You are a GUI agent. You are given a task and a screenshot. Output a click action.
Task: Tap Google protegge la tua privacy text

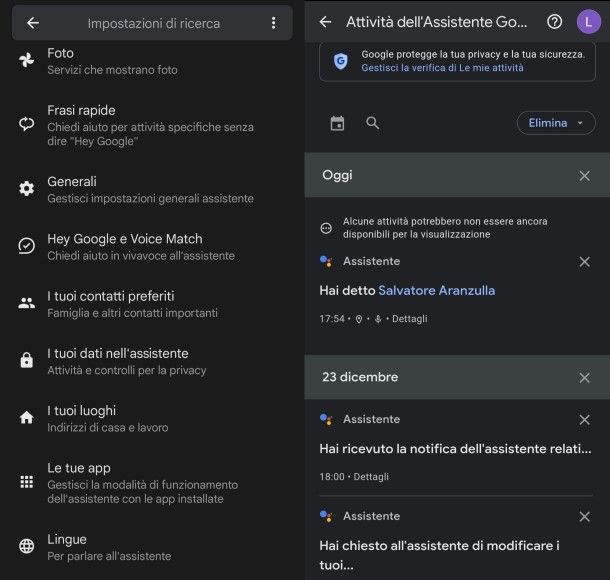tap(473, 54)
